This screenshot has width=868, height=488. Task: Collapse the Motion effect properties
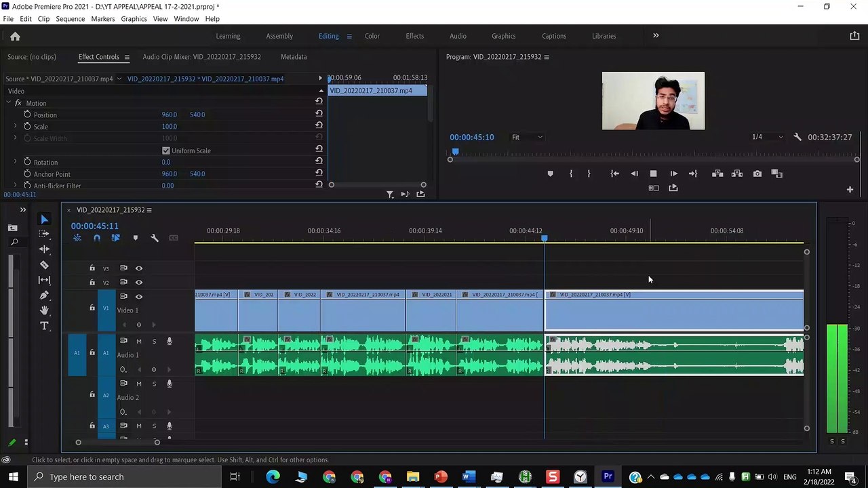click(8, 103)
